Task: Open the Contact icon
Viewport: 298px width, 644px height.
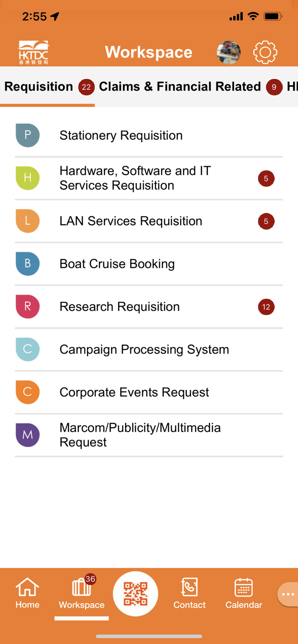Action: (189, 593)
